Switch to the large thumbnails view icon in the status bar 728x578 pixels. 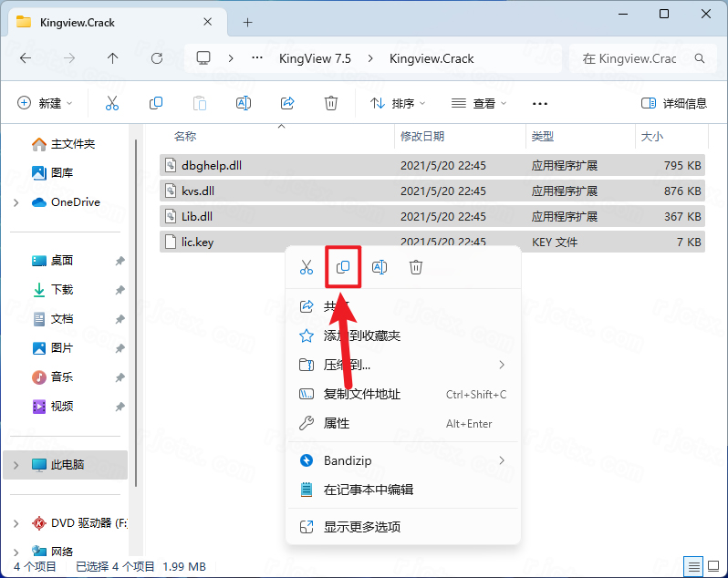tap(713, 566)
